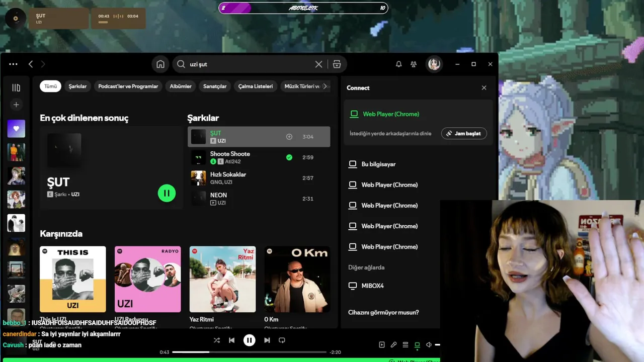The width and height of the screenshot is (644, 362).
Task: Open the 0 Km playlist cover
Action: (297, 279)
